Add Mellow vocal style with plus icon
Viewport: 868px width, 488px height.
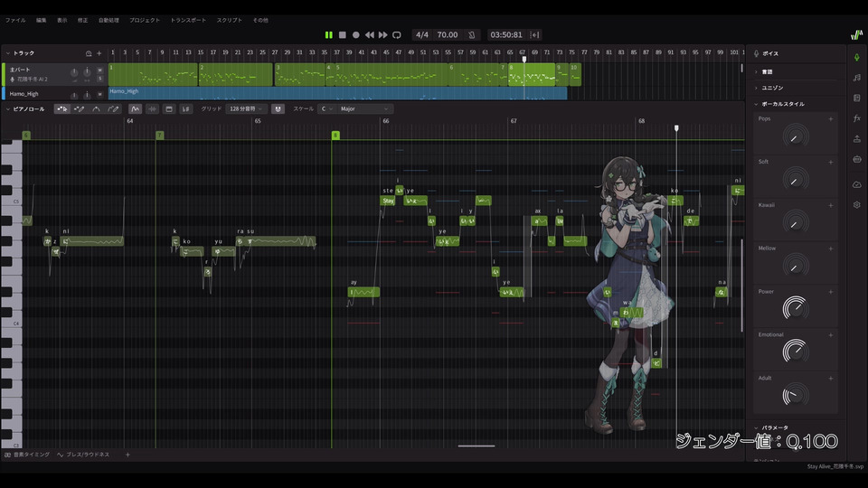[830, 249]
